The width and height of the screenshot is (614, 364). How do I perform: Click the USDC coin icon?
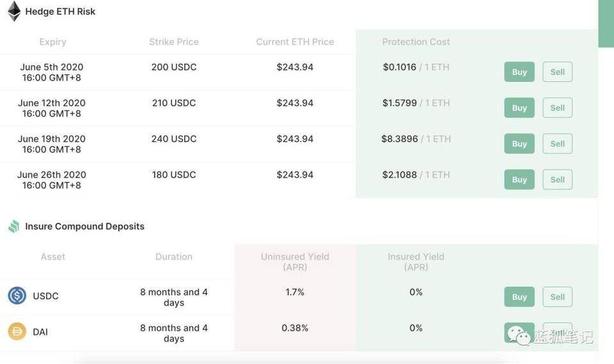click(x=17, y=296)
